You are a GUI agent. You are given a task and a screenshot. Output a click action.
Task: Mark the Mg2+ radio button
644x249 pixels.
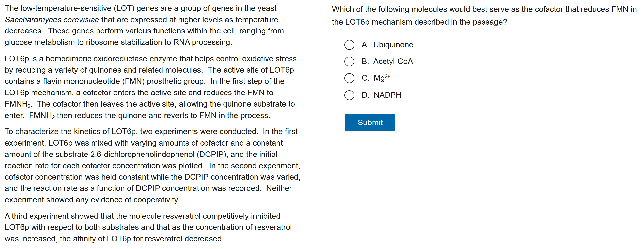(x=349, y=78)
